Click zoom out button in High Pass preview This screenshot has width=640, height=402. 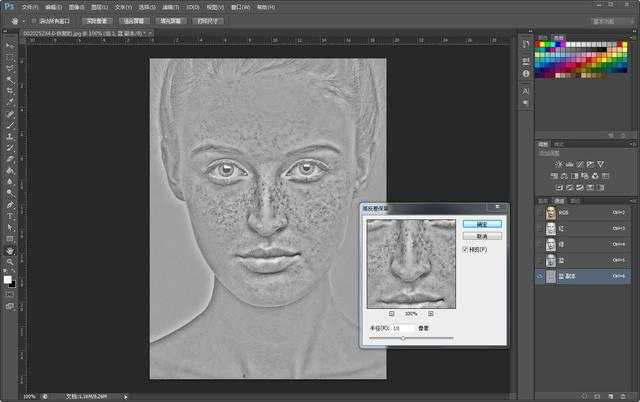[390, 313]
